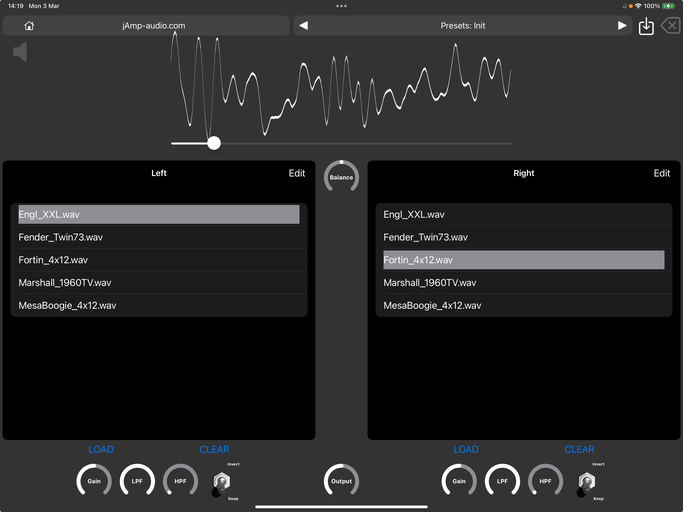683x512 pixels.
Task: Select Engl_XXL.wav in Left list
Action: tap(159, 214)
